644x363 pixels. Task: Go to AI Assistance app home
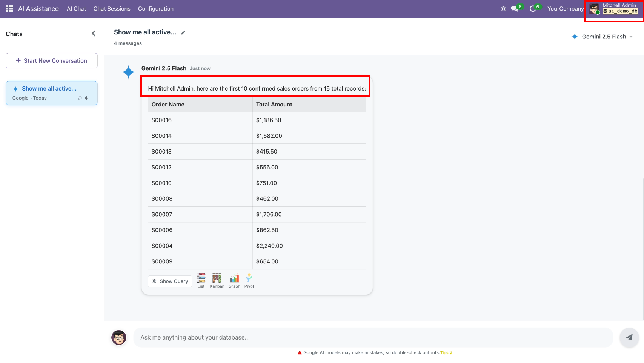pos(38,9)
